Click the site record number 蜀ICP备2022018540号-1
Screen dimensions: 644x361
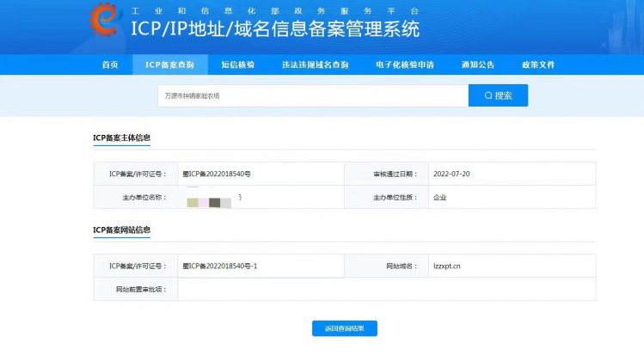click(x=220, y=266)
